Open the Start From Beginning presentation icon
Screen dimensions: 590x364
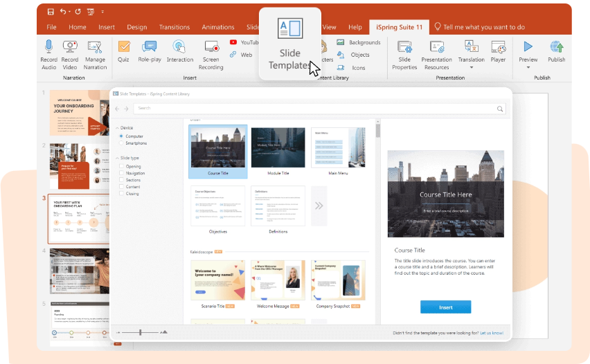91,12
